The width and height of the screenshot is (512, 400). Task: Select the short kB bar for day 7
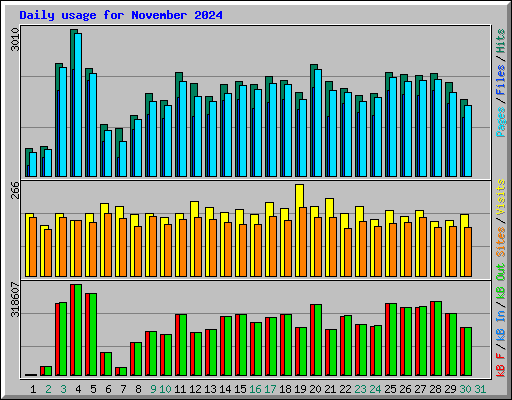121,372
